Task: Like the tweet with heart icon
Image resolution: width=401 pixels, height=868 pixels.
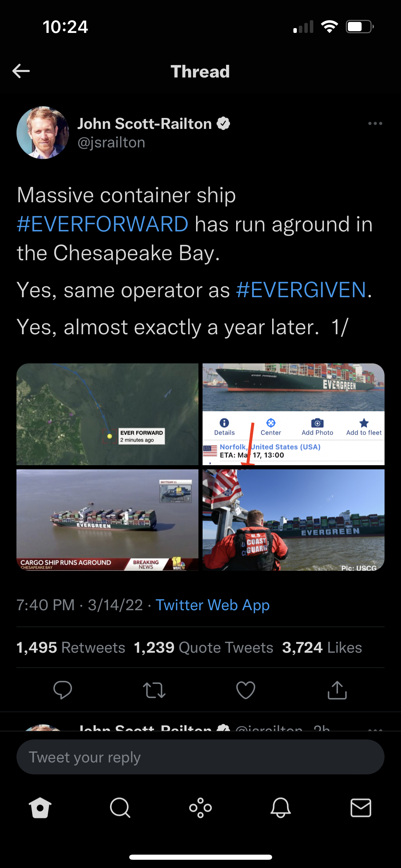Action: (246, 690)
